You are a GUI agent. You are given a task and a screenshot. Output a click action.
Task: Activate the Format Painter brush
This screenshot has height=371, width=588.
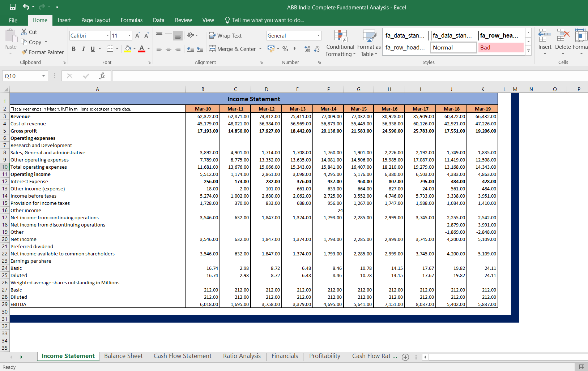click(x=24, y=52)
